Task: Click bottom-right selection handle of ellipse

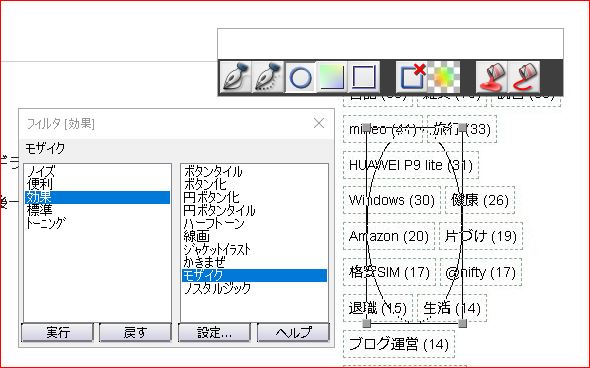Action: point(462,323)
